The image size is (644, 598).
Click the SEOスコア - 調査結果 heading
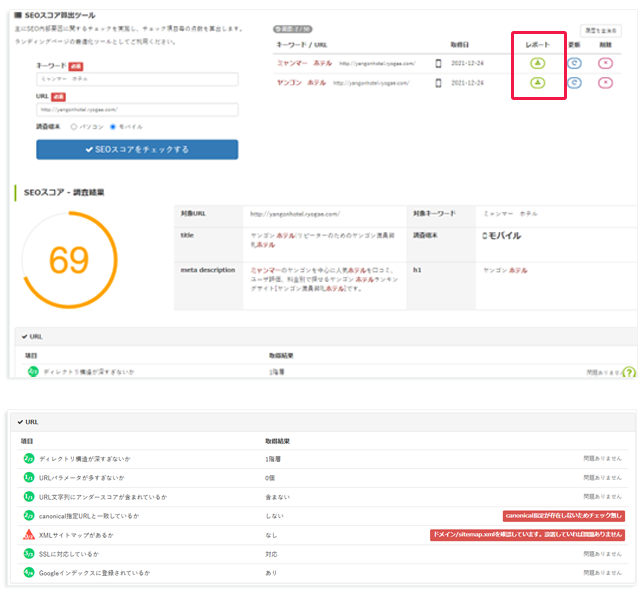click(64, 192)
